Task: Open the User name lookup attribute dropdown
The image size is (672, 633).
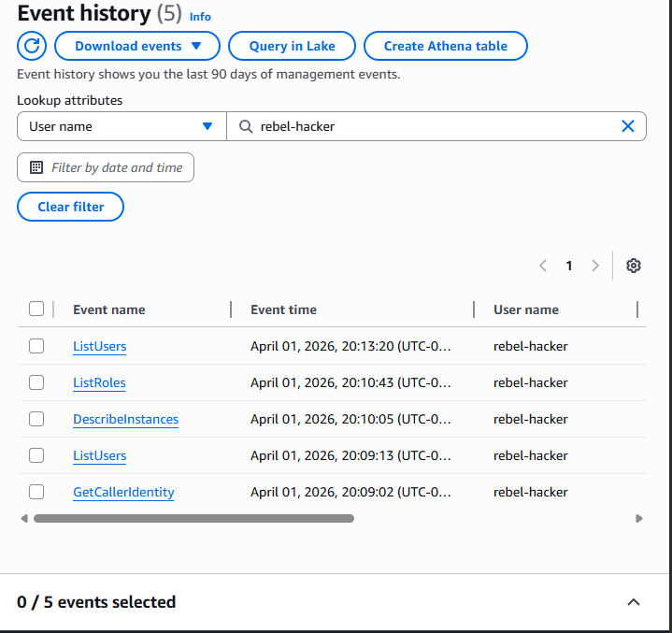Action: pyautogui.click(x=122, y=126)
